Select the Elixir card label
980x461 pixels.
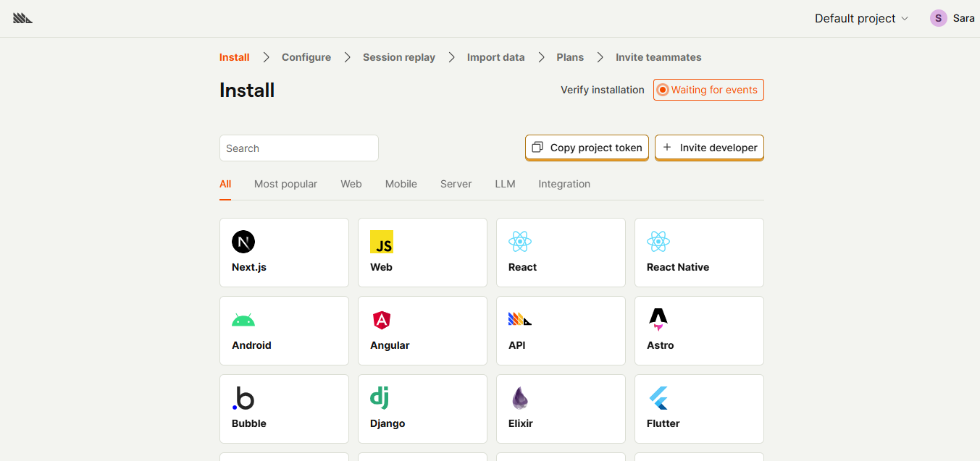tap(521, 423)
